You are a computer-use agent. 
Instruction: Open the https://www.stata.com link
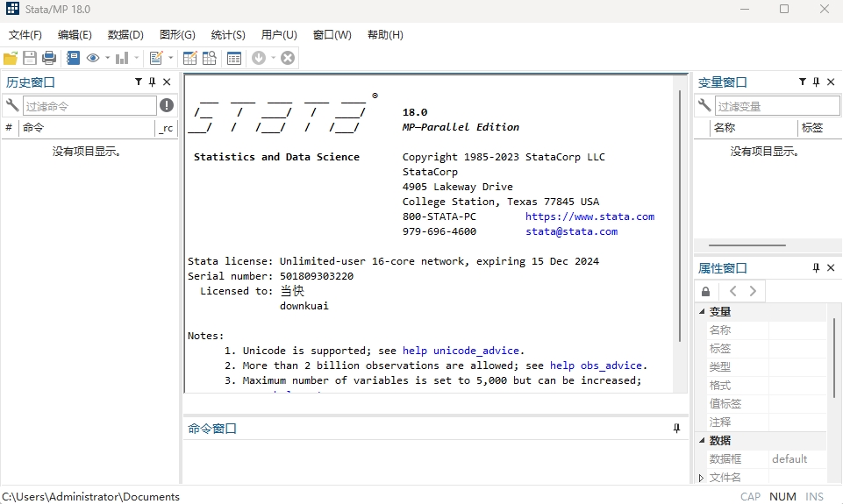pos(589,217)
